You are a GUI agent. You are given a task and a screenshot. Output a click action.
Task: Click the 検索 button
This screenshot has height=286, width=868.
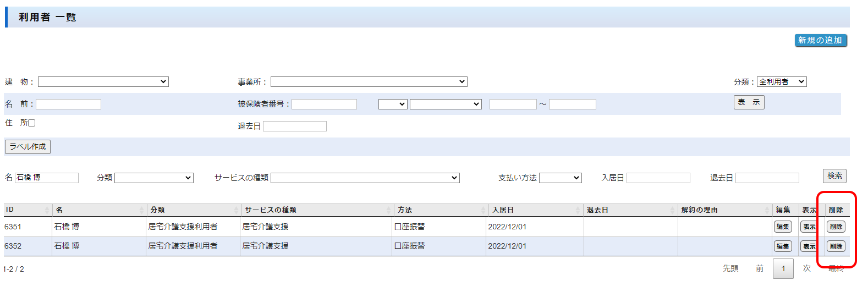tap(834, 176)
